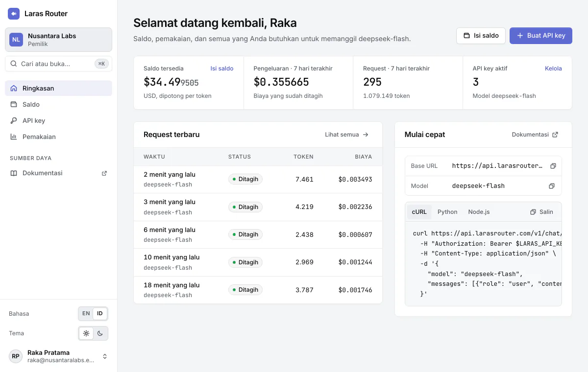Click the Ditagih status badge for 7.461 tokens
The image size is (588, 372).
(245, 179)
